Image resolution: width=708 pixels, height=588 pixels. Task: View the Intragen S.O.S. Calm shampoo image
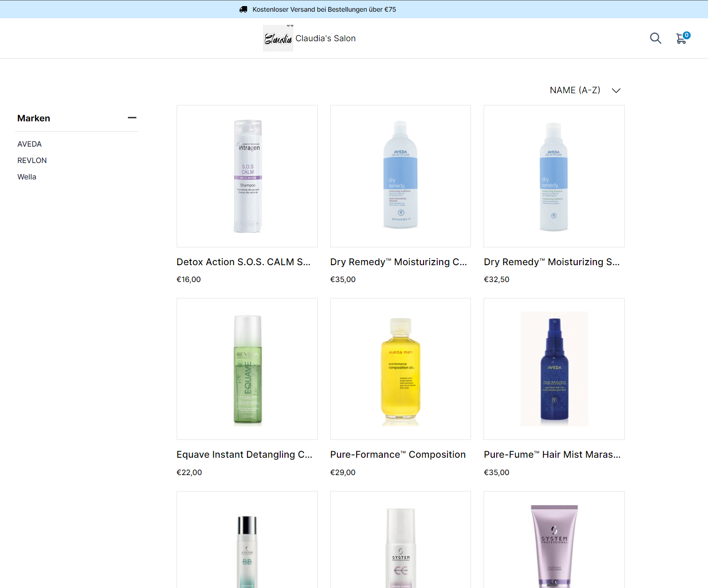point(247,176)
